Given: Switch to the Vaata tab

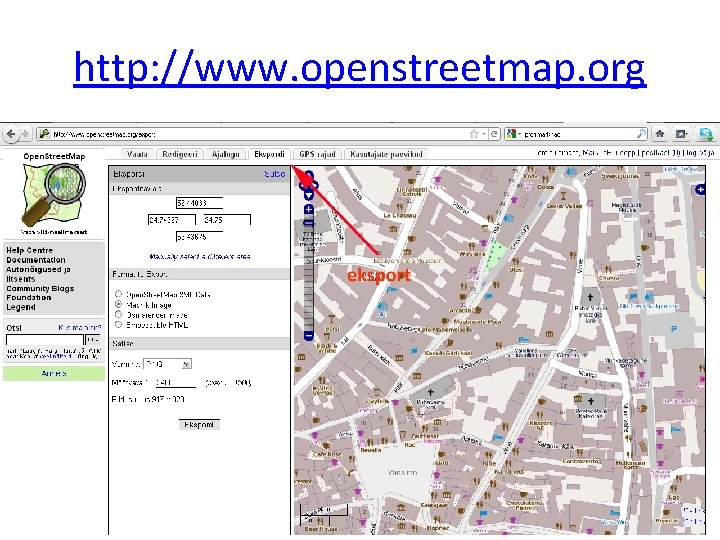Looking at the screenshot, I should 137,154.
